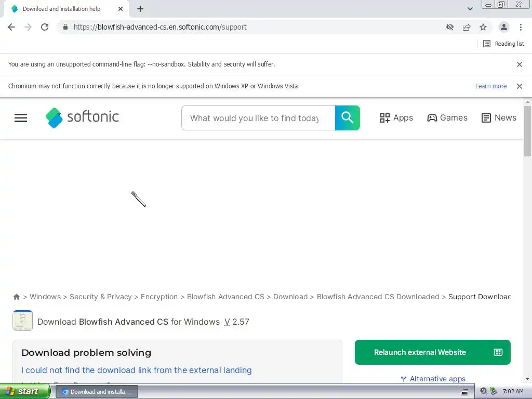Close the Download and installation help tab

pyautogui.click(x=121, y=9)
